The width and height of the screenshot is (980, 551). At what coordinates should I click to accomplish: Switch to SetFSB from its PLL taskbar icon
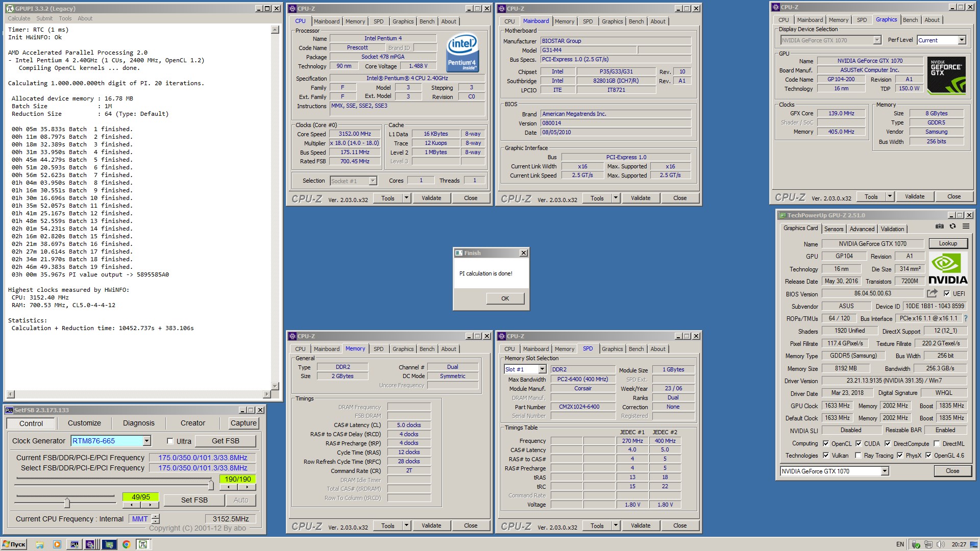pos(74,544)
